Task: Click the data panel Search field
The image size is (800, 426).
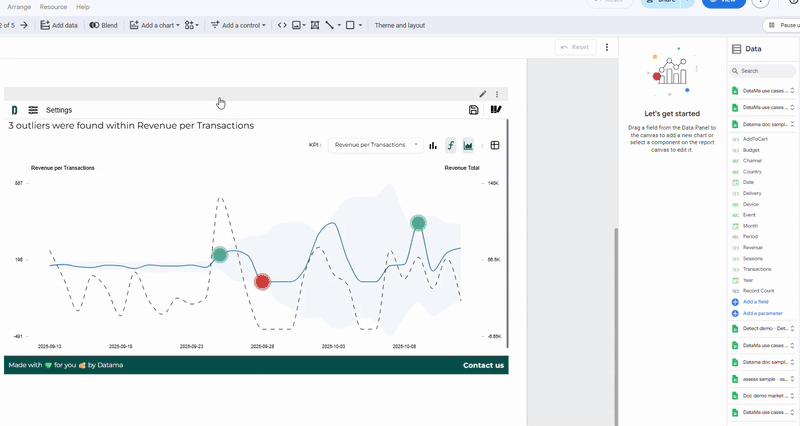Action: click(x=765, y=71)
